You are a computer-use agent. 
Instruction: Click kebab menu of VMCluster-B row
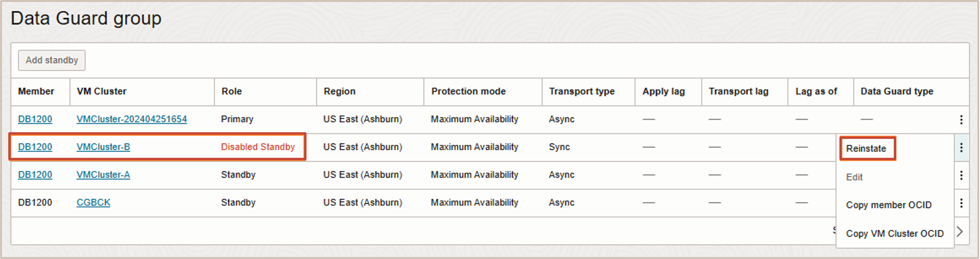coord(961,147)
